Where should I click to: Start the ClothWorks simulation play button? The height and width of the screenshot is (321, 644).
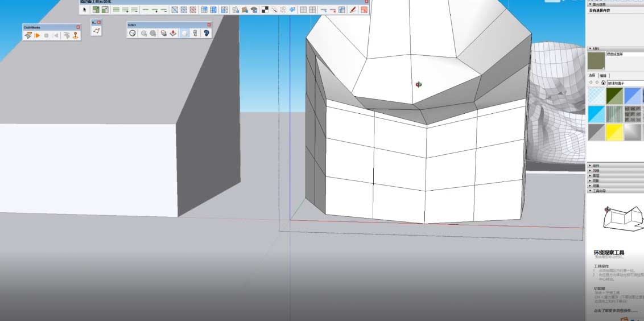(37, 35)
